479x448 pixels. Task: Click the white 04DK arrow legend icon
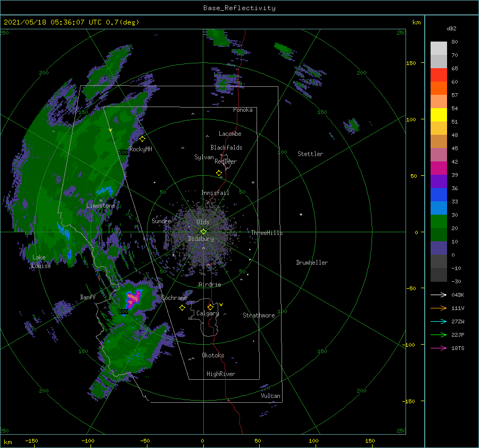coord(439,295)
